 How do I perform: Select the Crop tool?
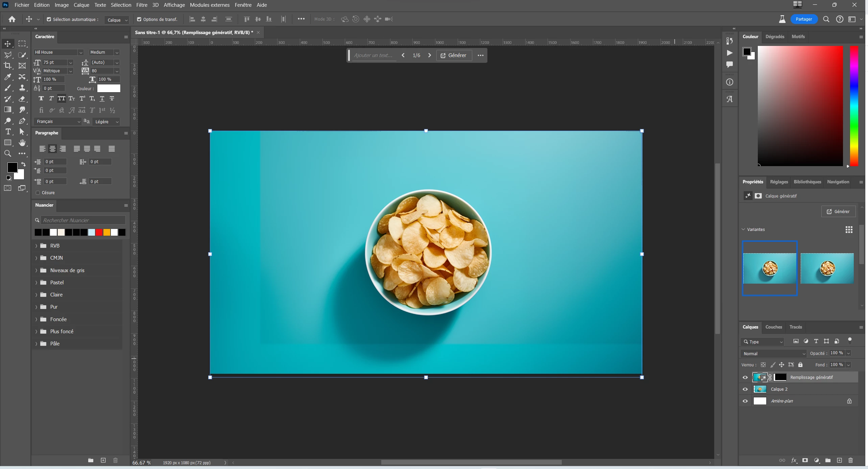click(x=7, y=66)
